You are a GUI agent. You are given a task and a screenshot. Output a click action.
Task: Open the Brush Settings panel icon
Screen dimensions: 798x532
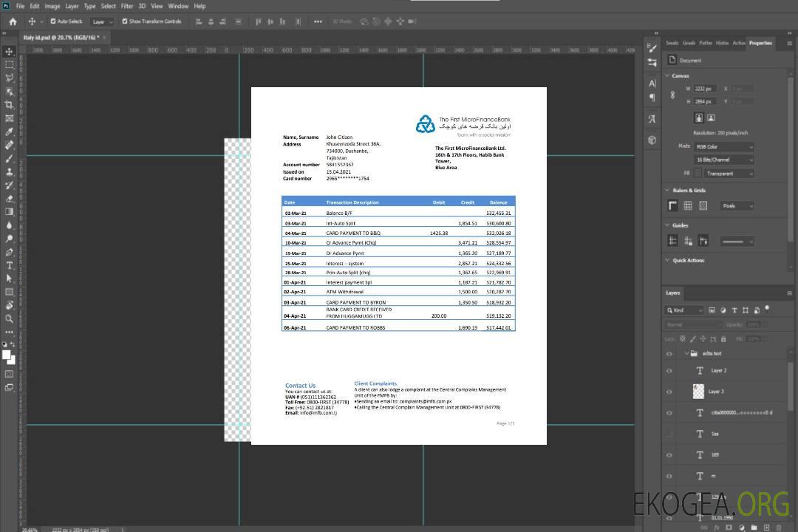pos(652,48)
